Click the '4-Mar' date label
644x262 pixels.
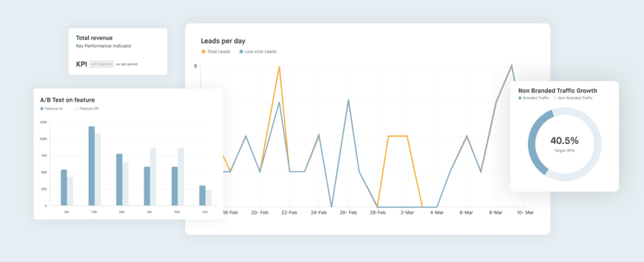[x=437, y=213]
